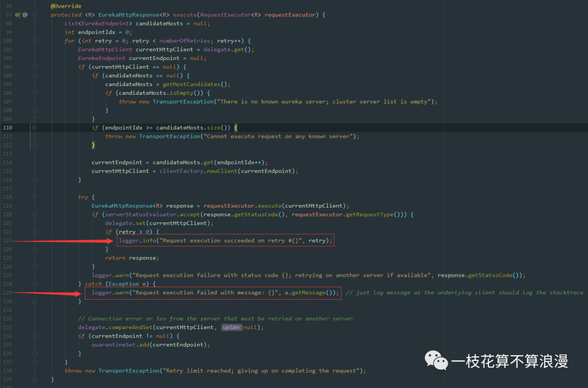
Task: Click List<EurekaEndpoint> candidateHosts declaration on line 98
Action: coord(137,23)
